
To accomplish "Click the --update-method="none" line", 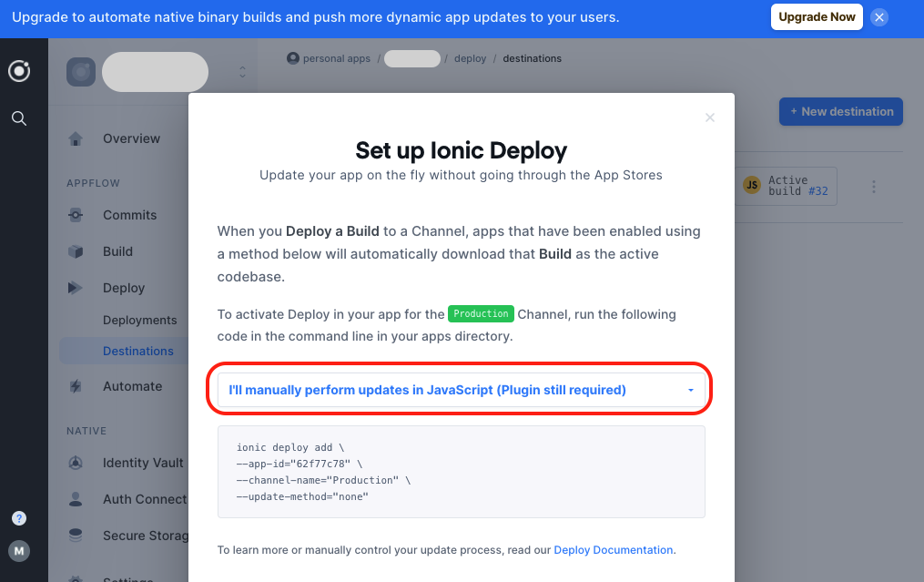I will pos(302,496).
